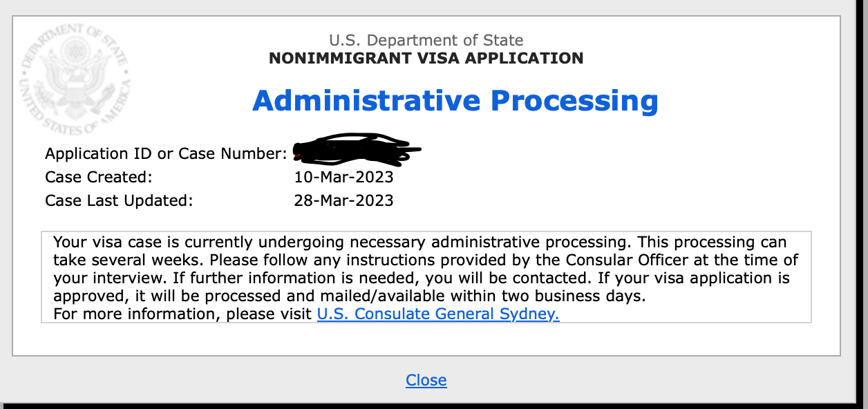The height and width of the screenshot is (409, 868).
Task: Click the Case Last Updated label
Action: (x=119, y=200)
